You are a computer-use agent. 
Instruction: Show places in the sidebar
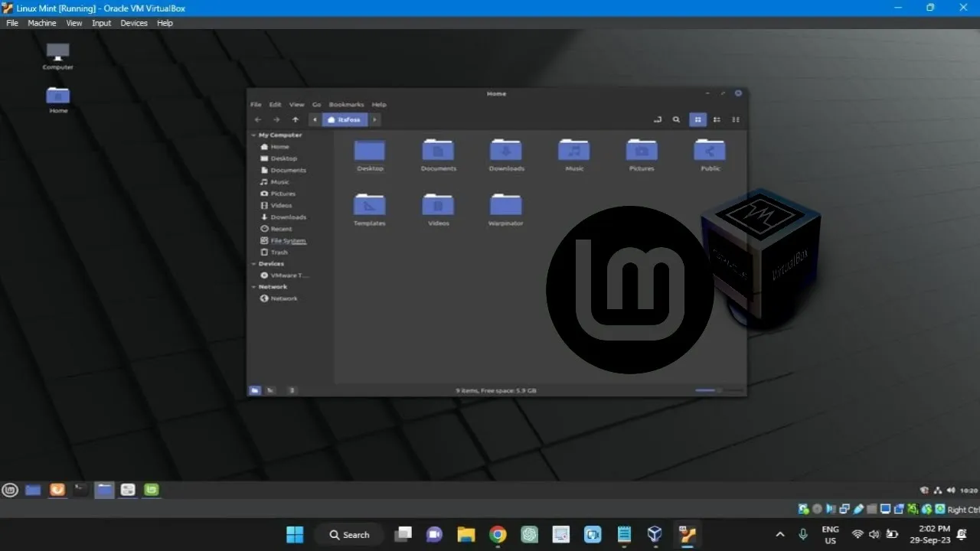pos(255,390)
